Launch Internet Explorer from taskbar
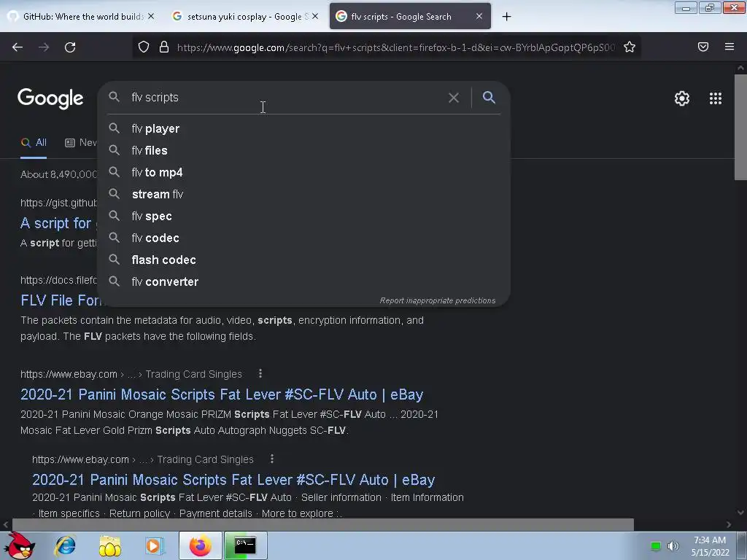Viewport: 747px width, 560px height. pyautogui.click(x=65, y=545)
